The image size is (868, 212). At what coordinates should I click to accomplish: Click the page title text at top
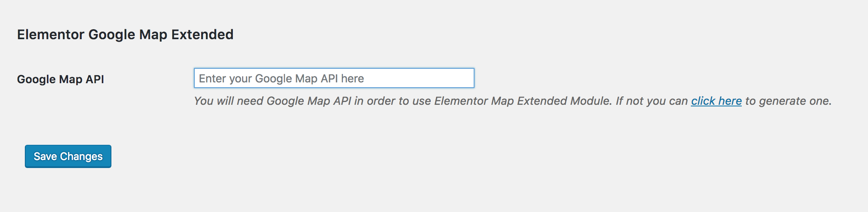(x=125, y=35)
